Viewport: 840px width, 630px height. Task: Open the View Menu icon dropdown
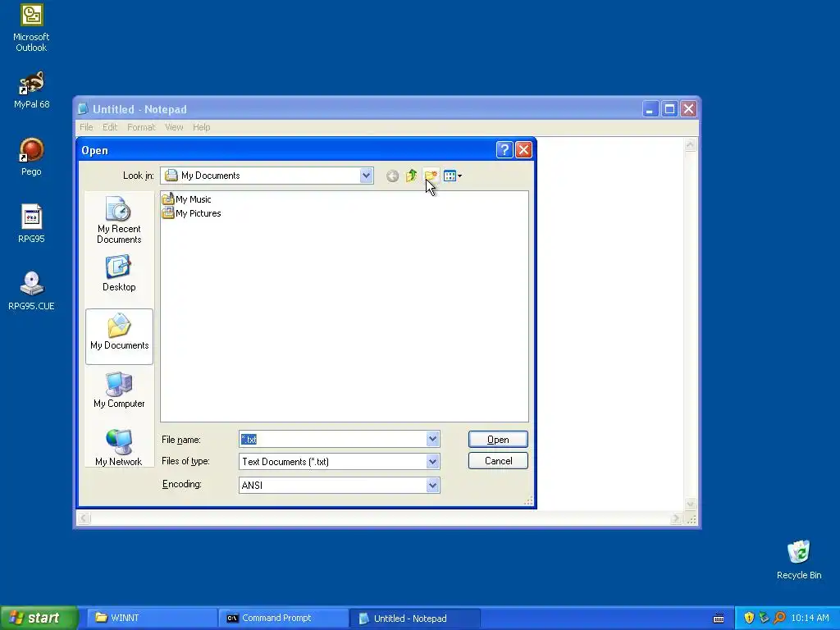click(x=453, y=176)
